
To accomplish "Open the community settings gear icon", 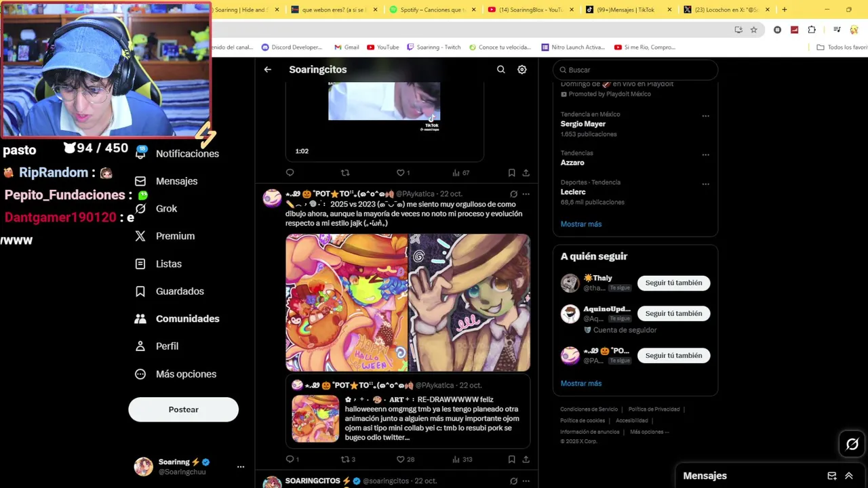I will pyautogui.click(x=522, y=69).
